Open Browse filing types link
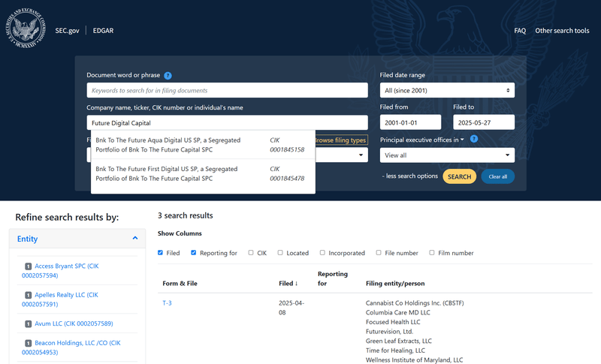 pos(341,140)
